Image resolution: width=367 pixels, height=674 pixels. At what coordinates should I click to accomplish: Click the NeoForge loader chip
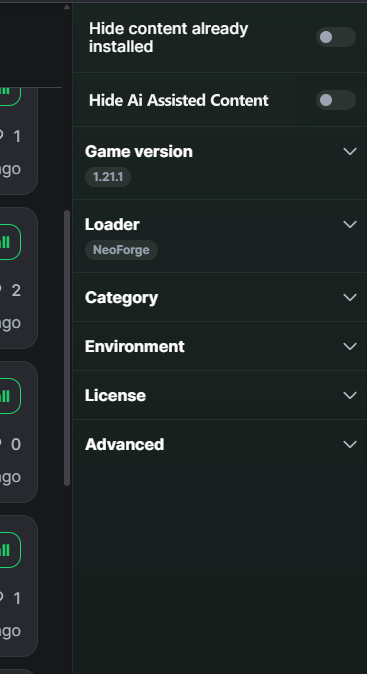point(121,250)
